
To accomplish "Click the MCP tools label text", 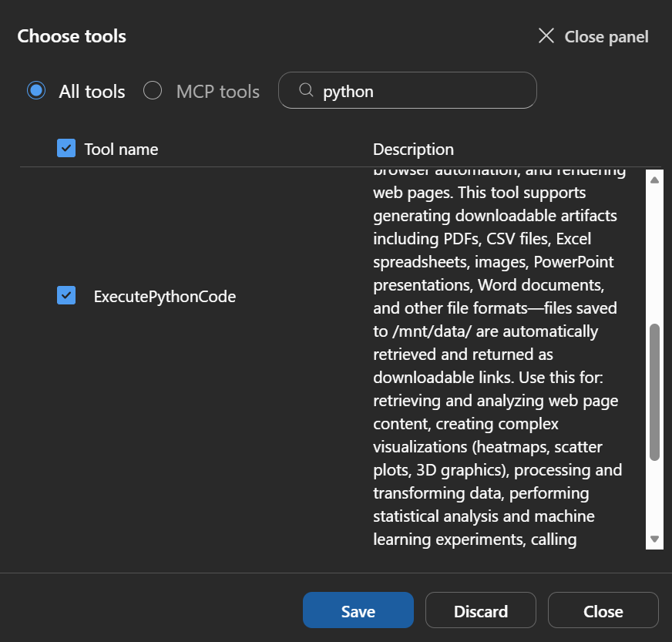I will pyautogui.click(x=217, y=92).
